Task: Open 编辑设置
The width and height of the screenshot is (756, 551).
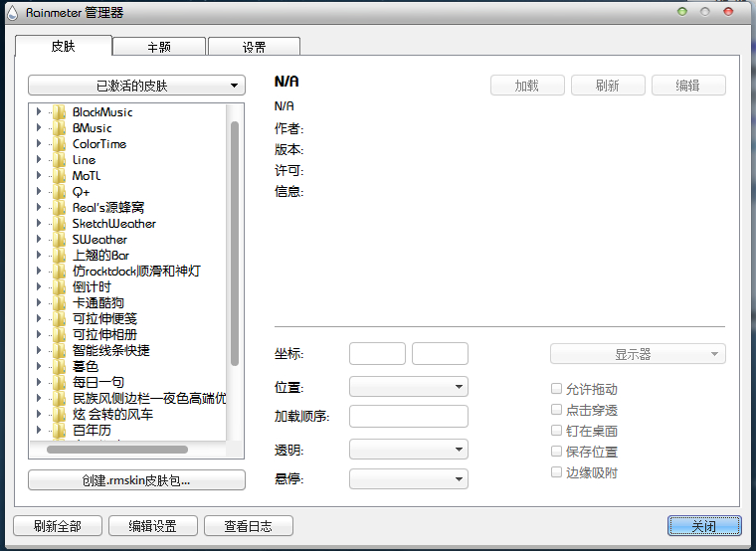Action: tap(153, 525)
